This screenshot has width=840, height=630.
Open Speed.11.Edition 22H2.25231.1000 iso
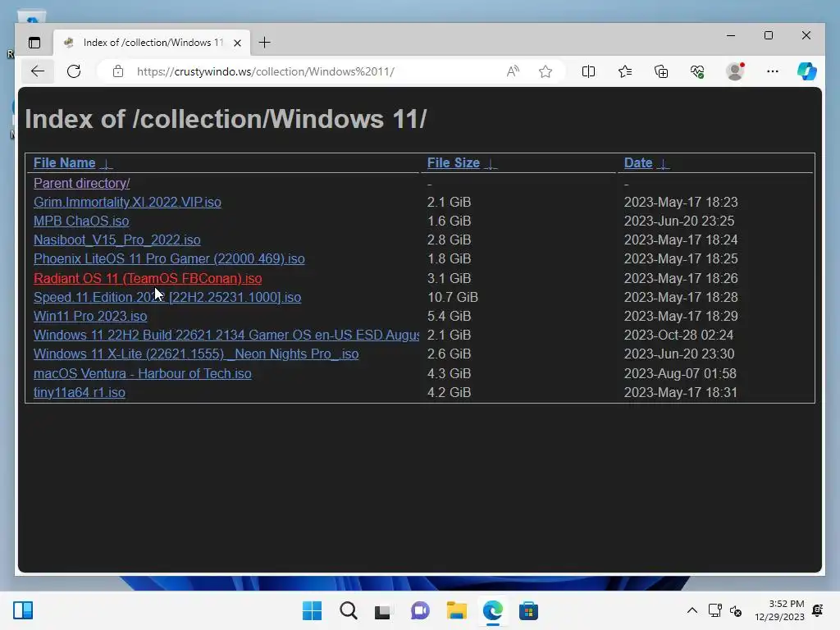(x=167, y=297)
